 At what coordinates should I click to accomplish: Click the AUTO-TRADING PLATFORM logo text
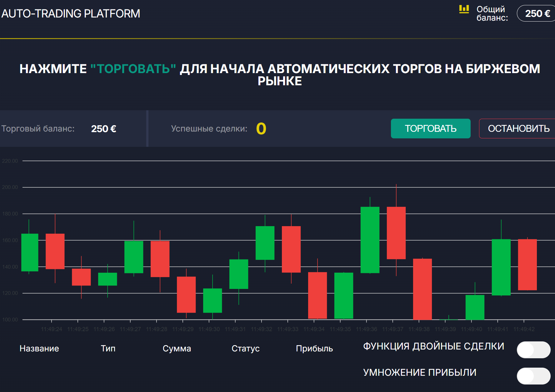[x=71, y=14]
